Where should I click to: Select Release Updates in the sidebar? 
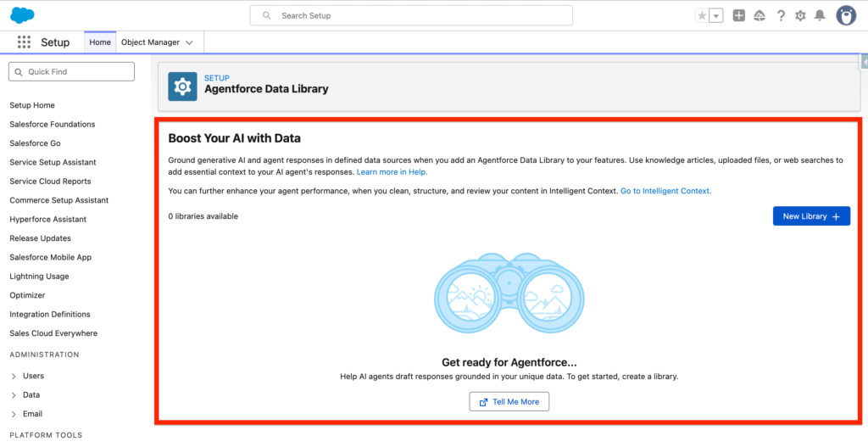coord(40,238)
